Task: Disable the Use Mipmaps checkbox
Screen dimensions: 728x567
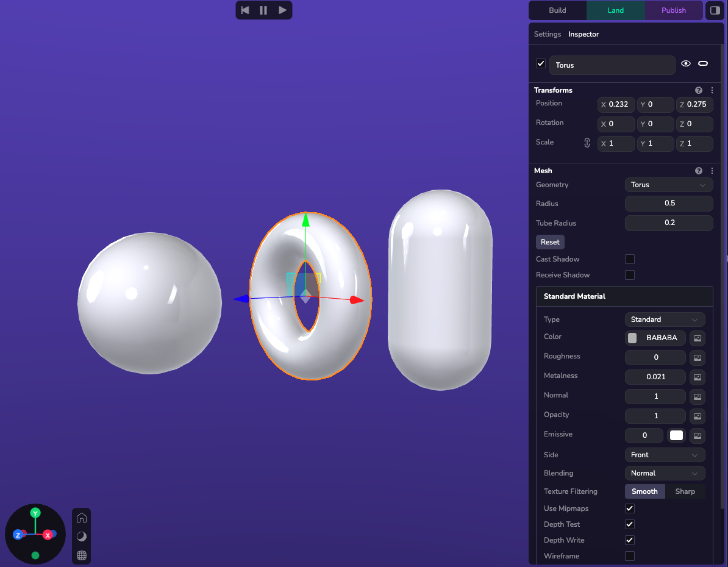Action: tap(630, 508)
